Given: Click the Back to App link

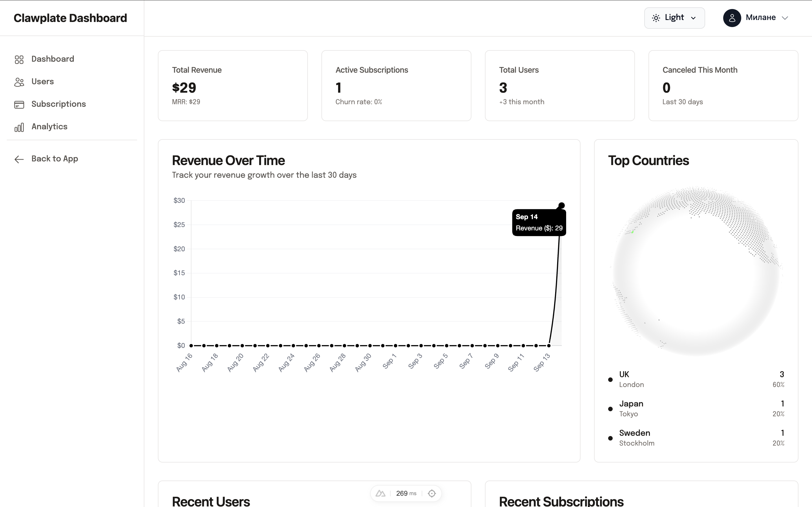Looking at the screenshot, I should (55, 159).
